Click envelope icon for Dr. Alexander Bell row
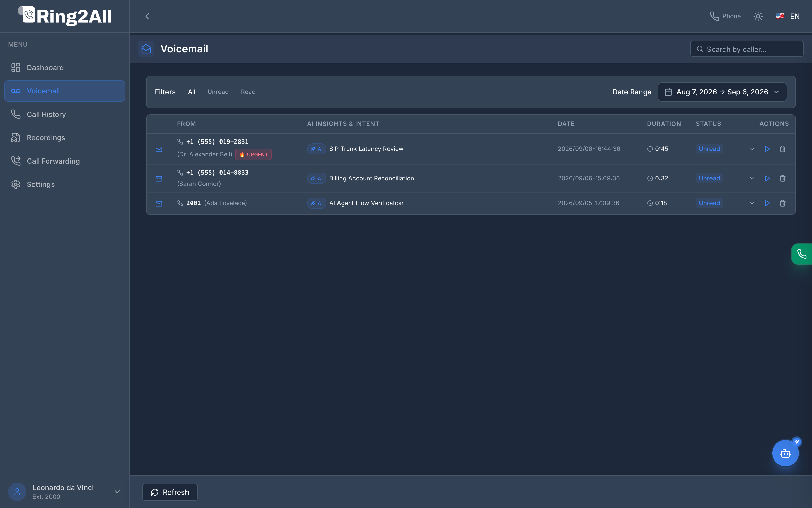The width and height of the screenshot is (812, 508). click(x=159, y=149)
